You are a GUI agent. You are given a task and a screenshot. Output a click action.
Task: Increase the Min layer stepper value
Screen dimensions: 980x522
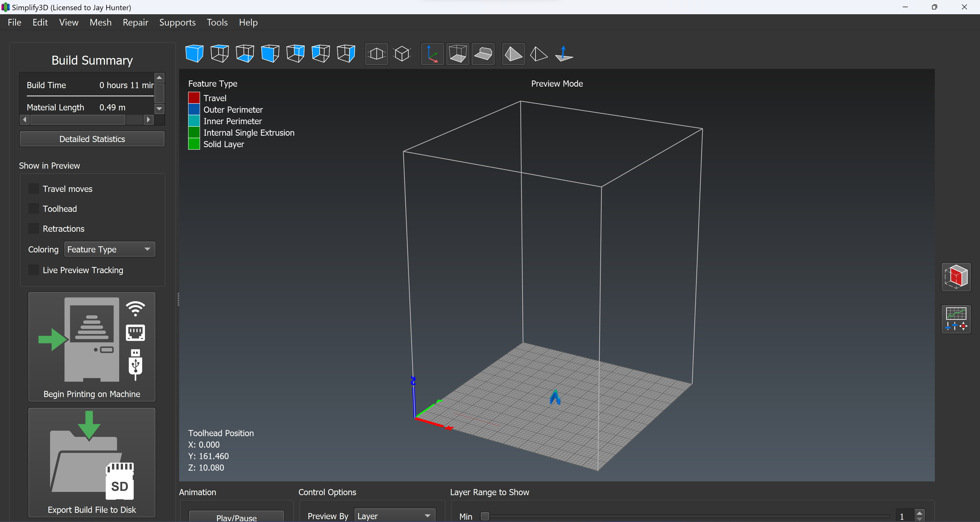click(x=920, y=513)
